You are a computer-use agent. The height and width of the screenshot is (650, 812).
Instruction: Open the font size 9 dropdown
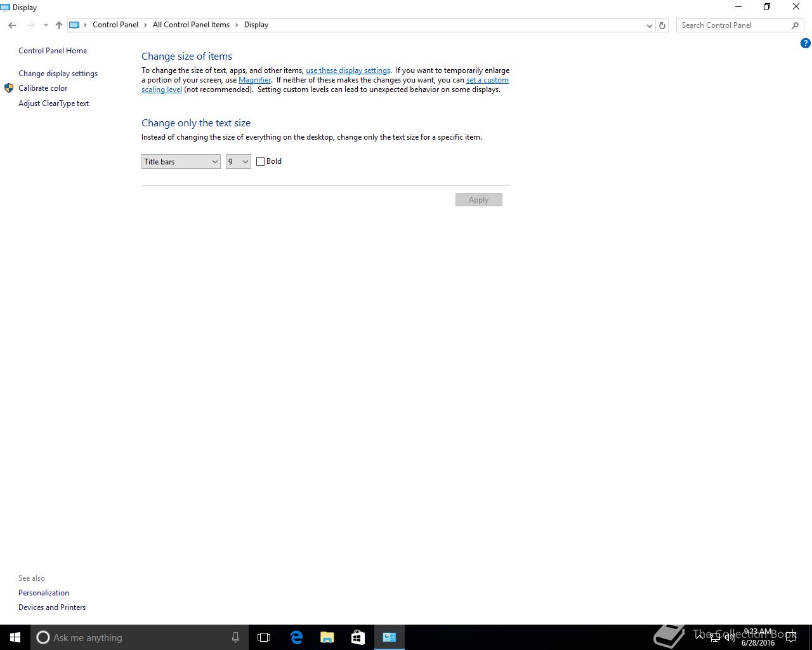point(239,162)
